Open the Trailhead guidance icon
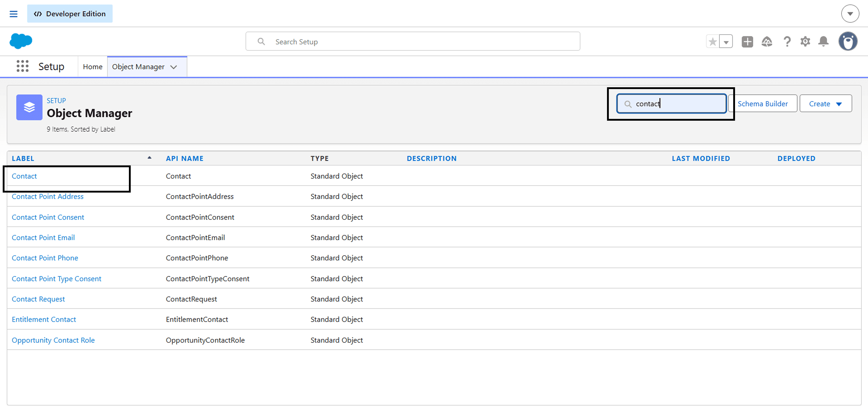Screen dimensions: 868x410 [x=767, y=42]
